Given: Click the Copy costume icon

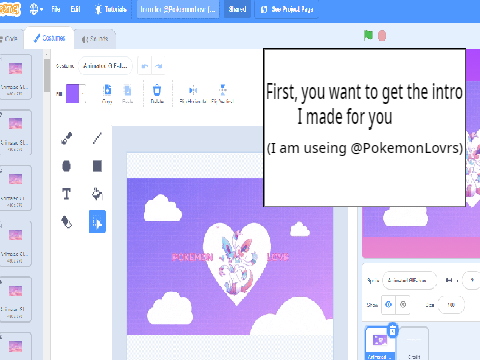Looking at the screenshot, I should point(107,94).
